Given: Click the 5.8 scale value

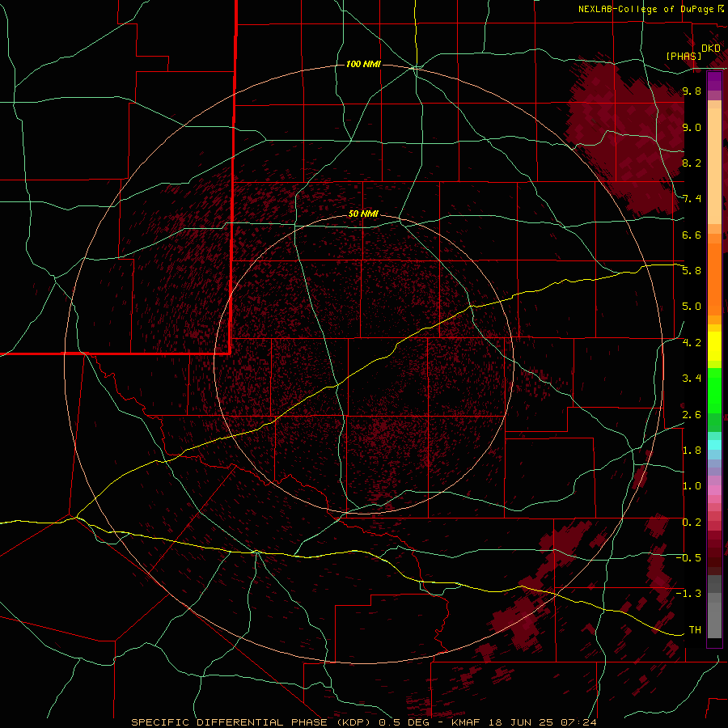Looking at the screenshot, I should [x=692, y=270].
